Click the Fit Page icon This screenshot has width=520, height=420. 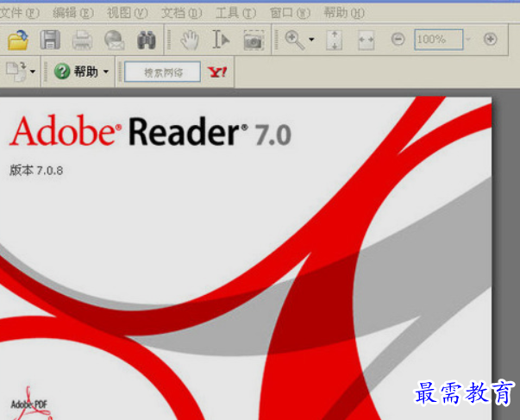[334, 41]
